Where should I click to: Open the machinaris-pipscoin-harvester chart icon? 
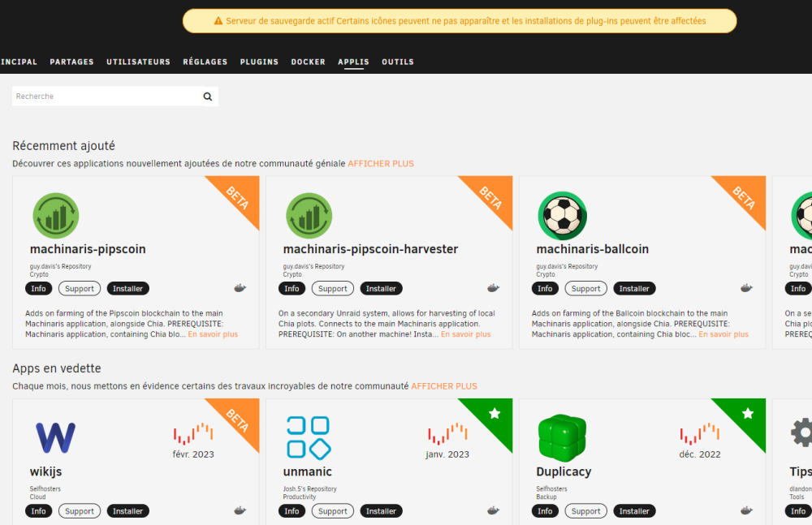click(309, 216)
